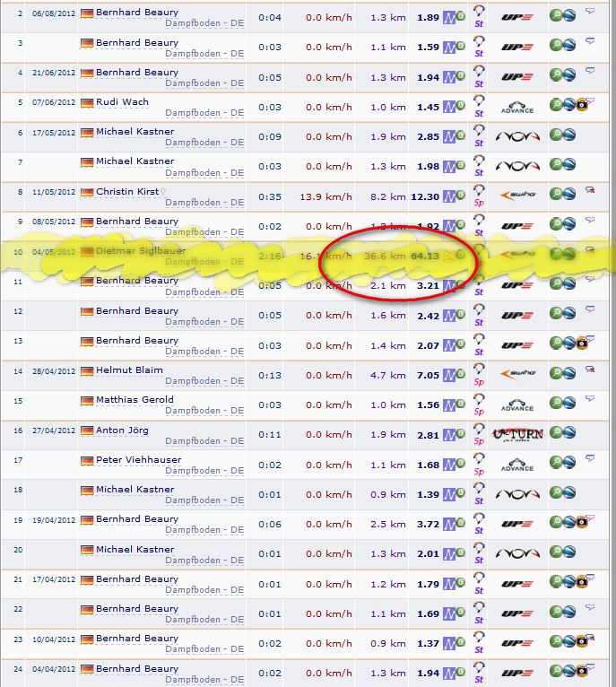Click score value 3.72
The image size is (616, 687).
428,525
